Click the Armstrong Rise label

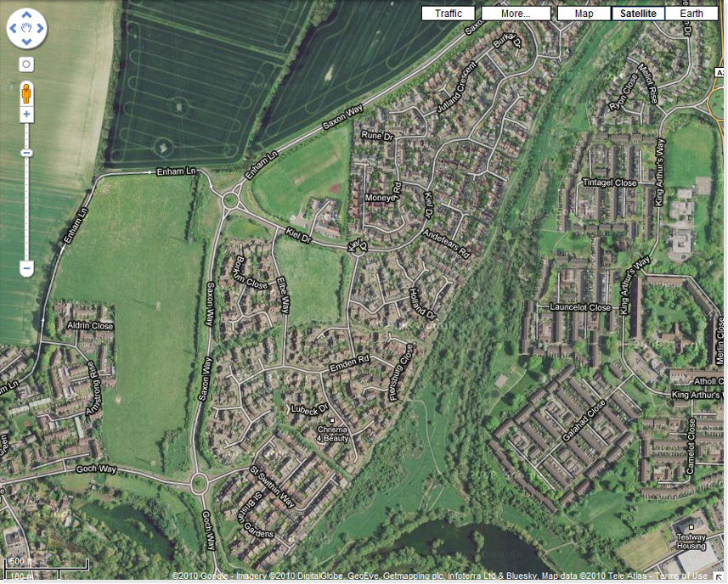pos(94,388)
